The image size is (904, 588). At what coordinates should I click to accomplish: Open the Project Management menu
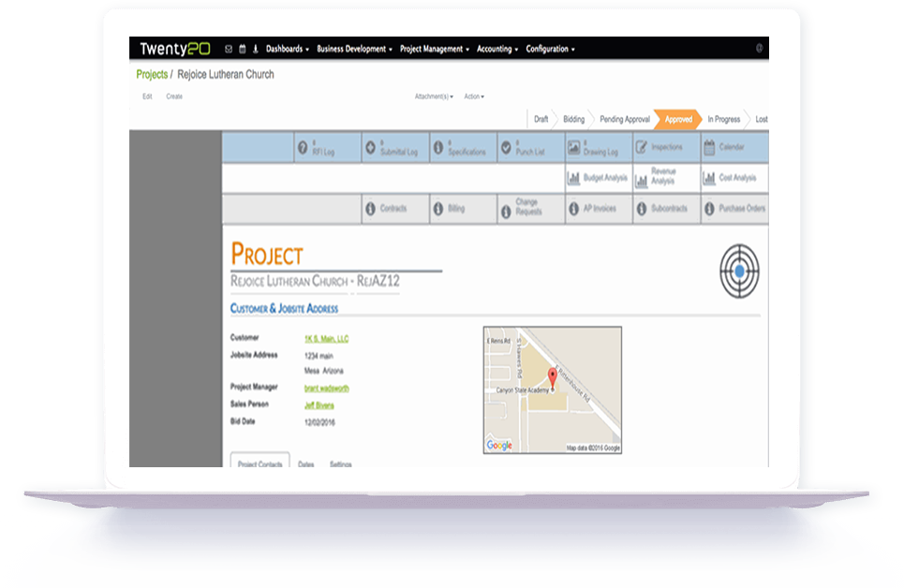click(x=434, y=50)
